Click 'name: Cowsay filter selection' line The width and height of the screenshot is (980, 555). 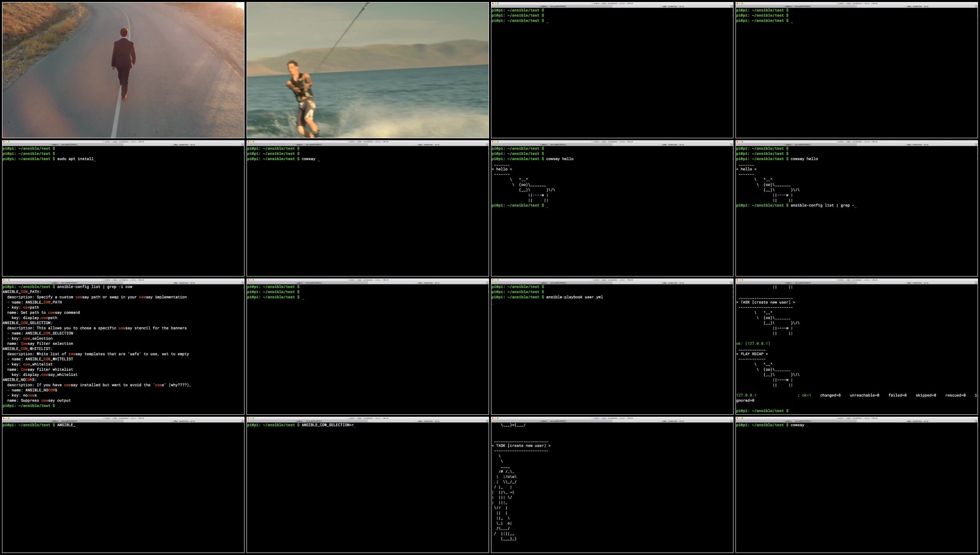coord(40,344)
